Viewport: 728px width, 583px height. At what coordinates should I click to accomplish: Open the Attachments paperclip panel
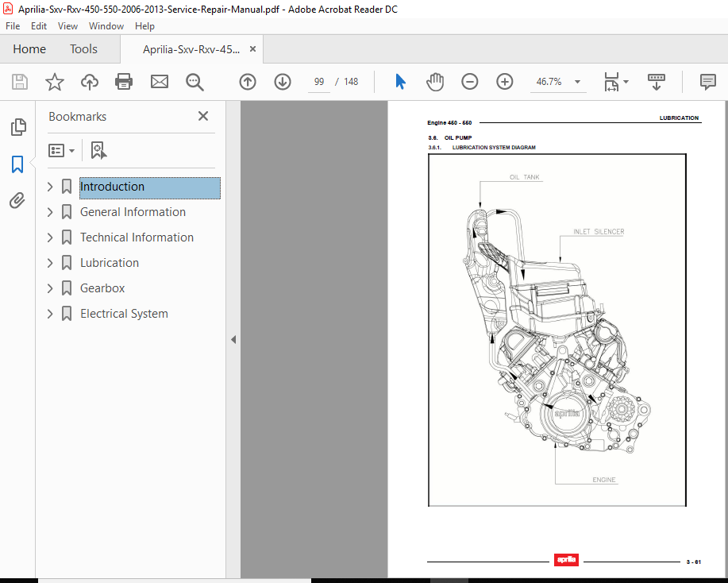point(17,201)
